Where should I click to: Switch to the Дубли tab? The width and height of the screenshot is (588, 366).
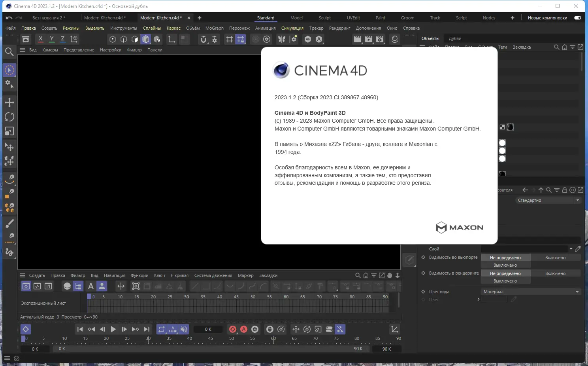click(x=455, y=38)
